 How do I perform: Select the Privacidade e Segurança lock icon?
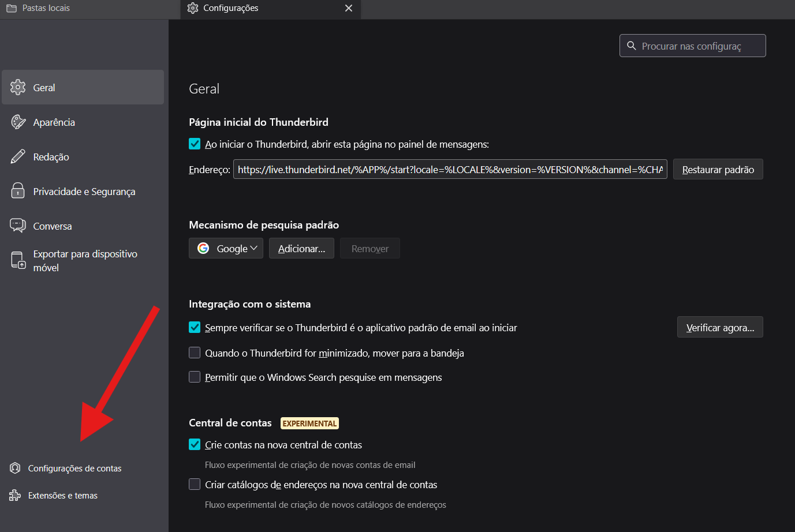tap(18, 191)
